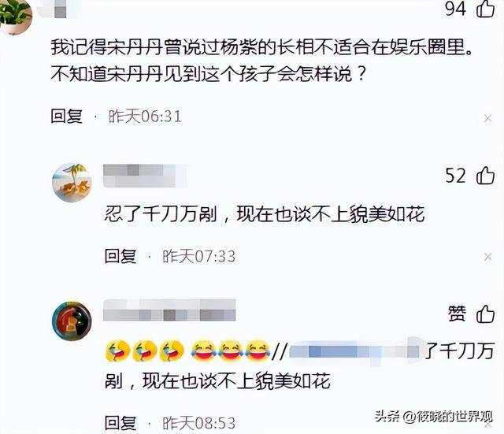Open the comment mentioning 宋丹丹 and 杨紫
Screen dimensions: 504x434
click(x=261, y=61)
